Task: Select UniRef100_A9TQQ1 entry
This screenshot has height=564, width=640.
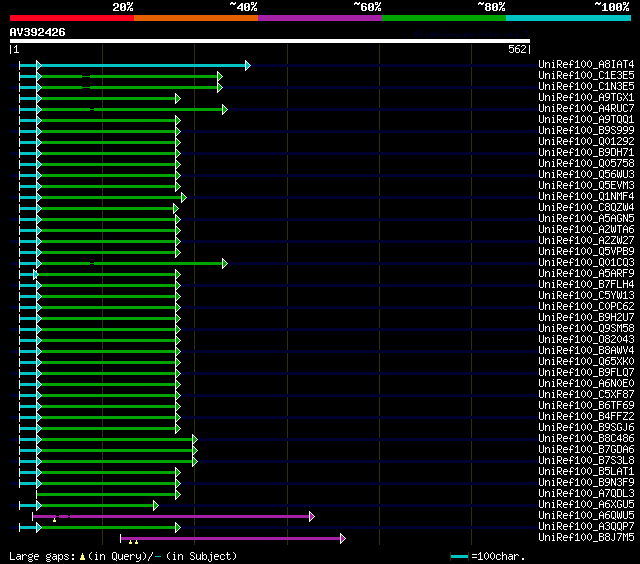Action: [586, 120]
